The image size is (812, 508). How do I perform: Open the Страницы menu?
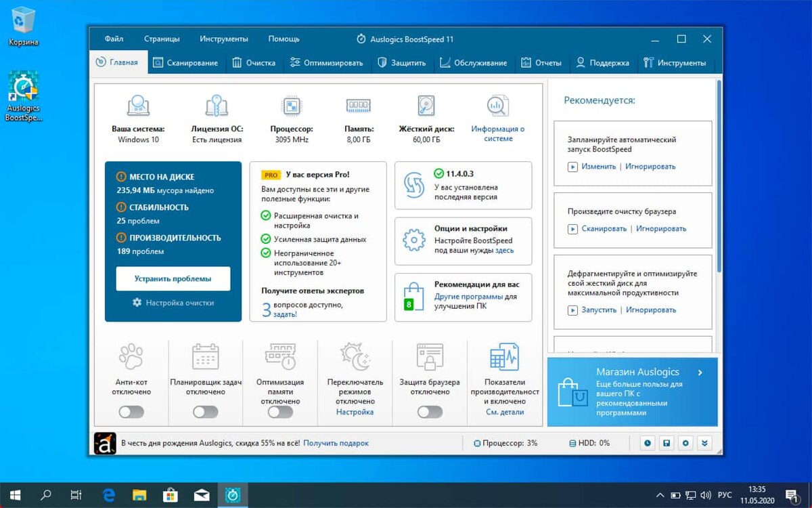click(x=162, y=39)
